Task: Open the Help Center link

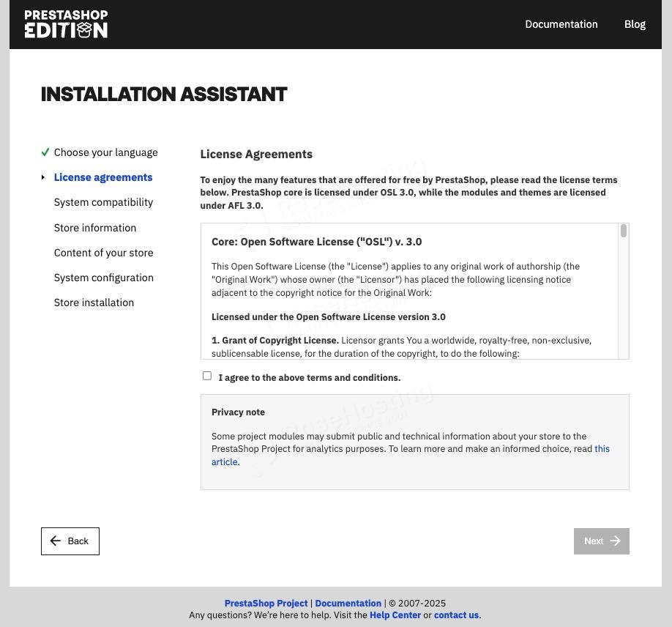Action: (395, 615)
